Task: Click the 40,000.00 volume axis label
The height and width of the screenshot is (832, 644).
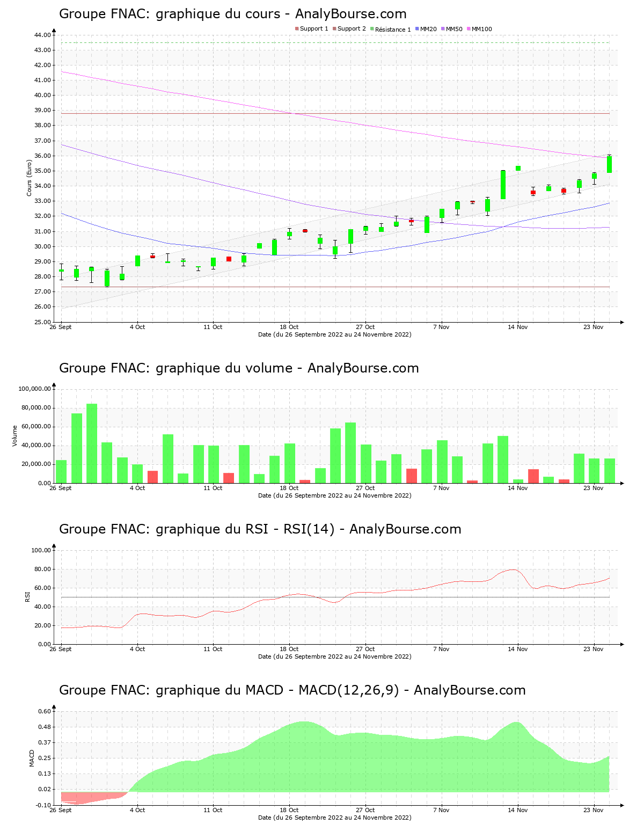Action: (x=36, y=446)
